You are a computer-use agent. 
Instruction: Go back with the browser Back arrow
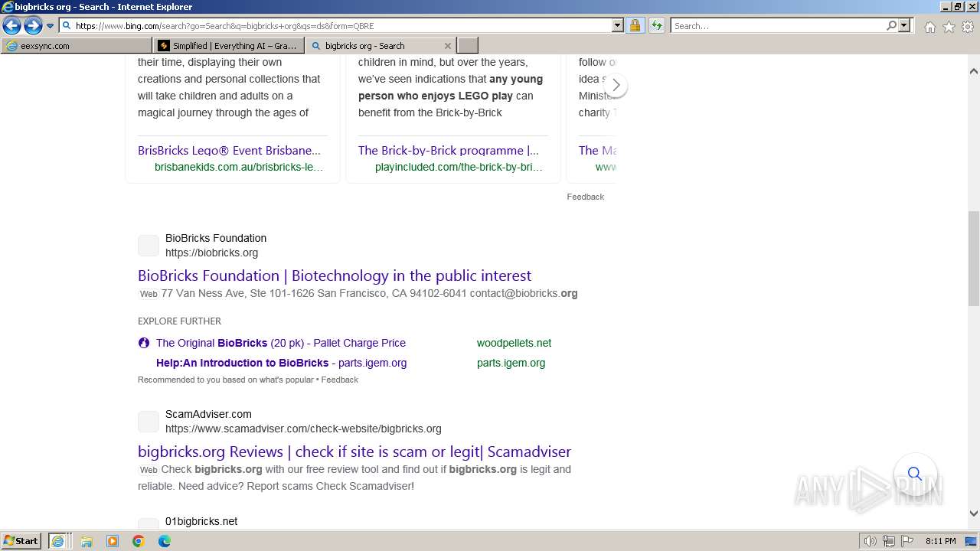11,26
